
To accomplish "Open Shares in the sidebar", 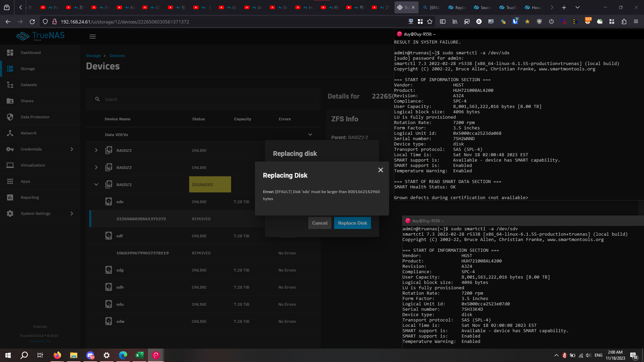I will pyautogui.click(x=40, y=101).
